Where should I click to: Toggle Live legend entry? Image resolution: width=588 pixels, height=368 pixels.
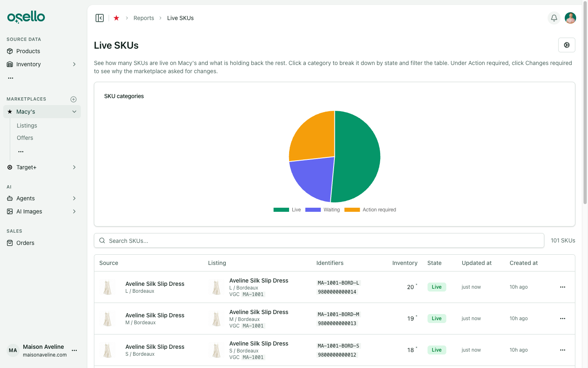pos(287,210)
